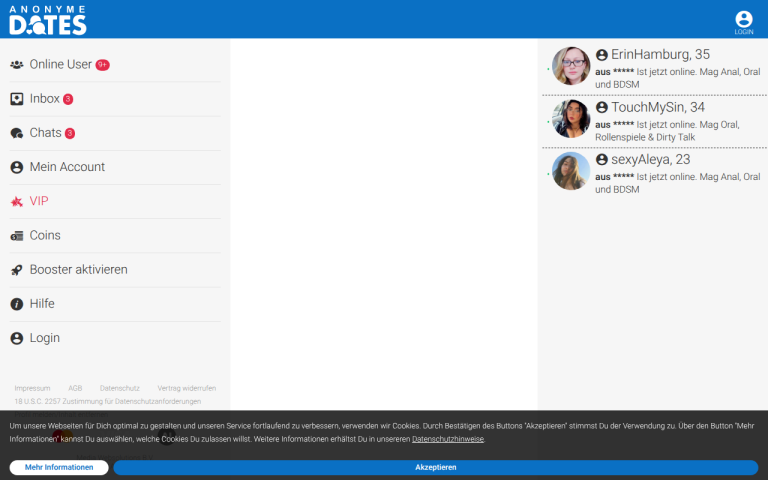Open the Impressum footer link
This screenshot has height=480, width=768.
[32, 388]
